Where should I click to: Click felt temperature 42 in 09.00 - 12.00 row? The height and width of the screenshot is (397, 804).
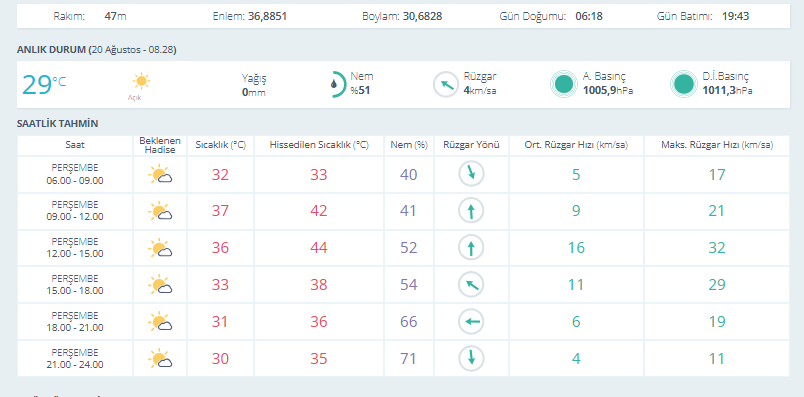(x=319, y=211)
